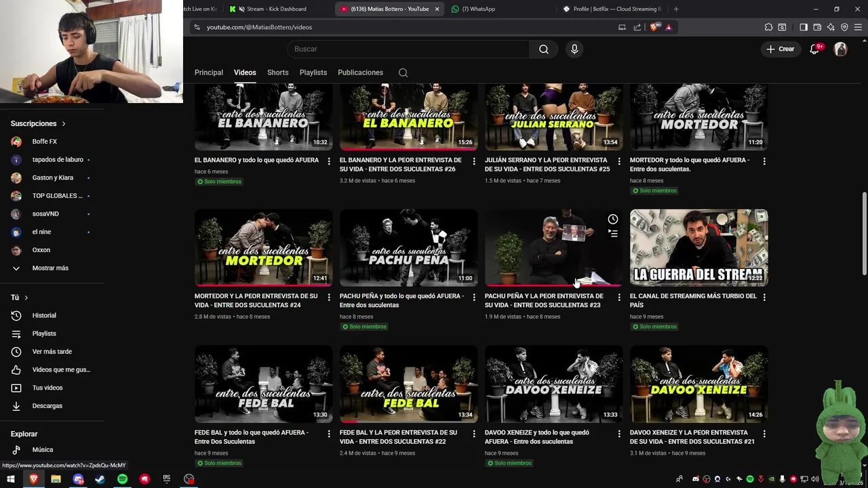868x488 pixels.
Task: Open the FEDE BAL 13:30 thumbnail
Action: pyautogui.click(x=263, y=384)
